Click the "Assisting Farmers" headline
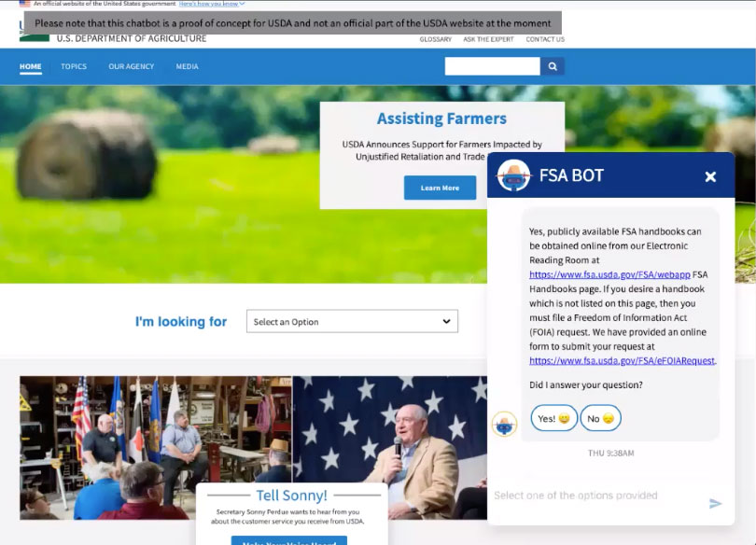Screen dimensions: 756x545 tap(441, 119)
